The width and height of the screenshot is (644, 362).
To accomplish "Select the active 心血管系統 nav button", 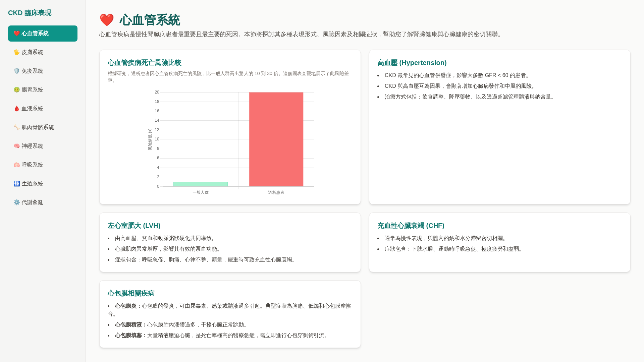I will click(x=43, y=34).
